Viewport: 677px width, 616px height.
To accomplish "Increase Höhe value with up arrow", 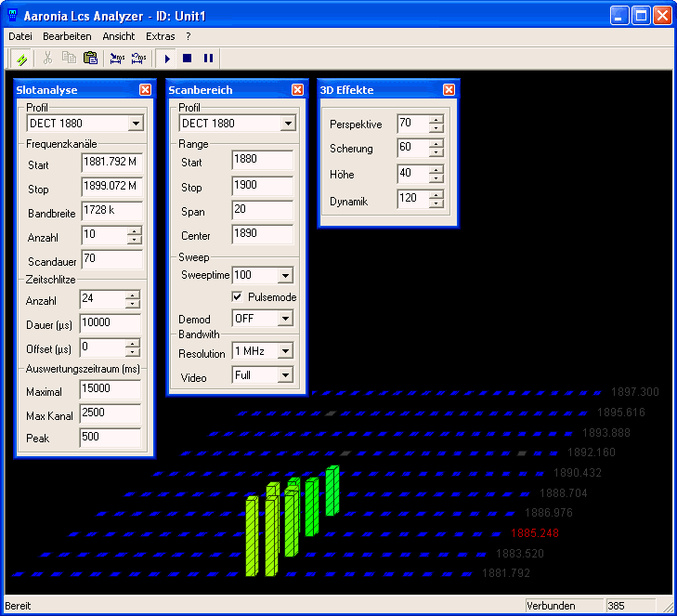I will pyautogui.click(x=436, y=170).
